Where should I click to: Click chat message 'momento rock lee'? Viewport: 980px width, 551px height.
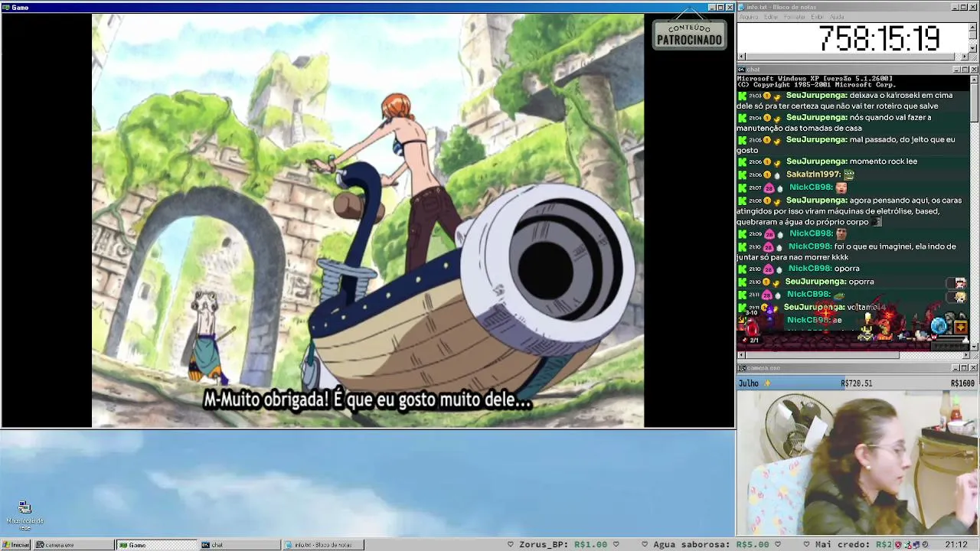coord(883,161)
